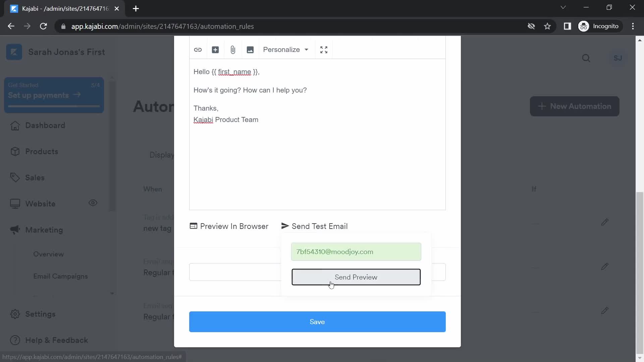The image size is (644, 362).
Task: Open Help & Feedback
Action: coord(56,340)
